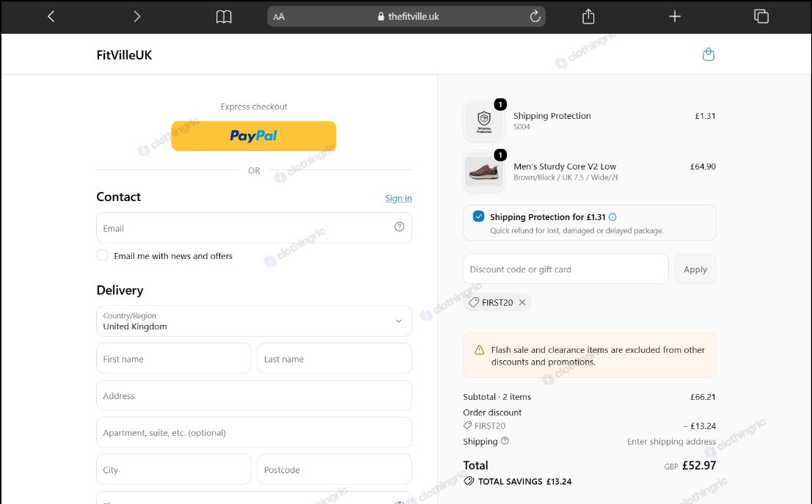
Task: Focus the Last name field
Action: pyautogui.click(x=334, y=359)
